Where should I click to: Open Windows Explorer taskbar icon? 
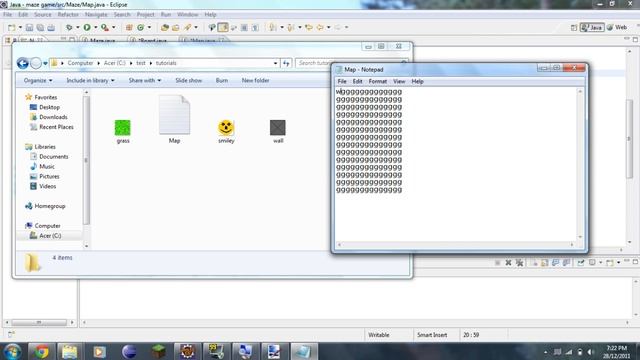click(x=70, y=351)
